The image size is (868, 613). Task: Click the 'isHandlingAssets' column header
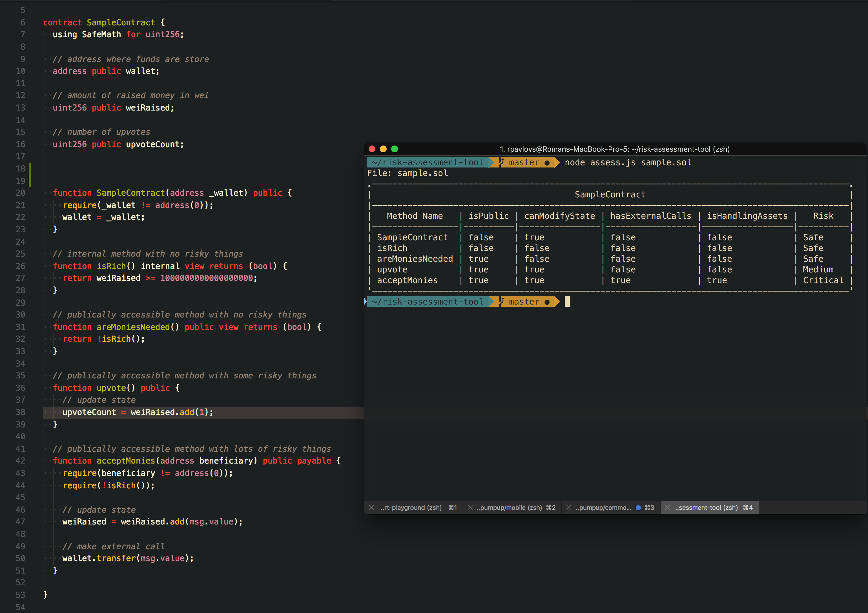point(747,216)
